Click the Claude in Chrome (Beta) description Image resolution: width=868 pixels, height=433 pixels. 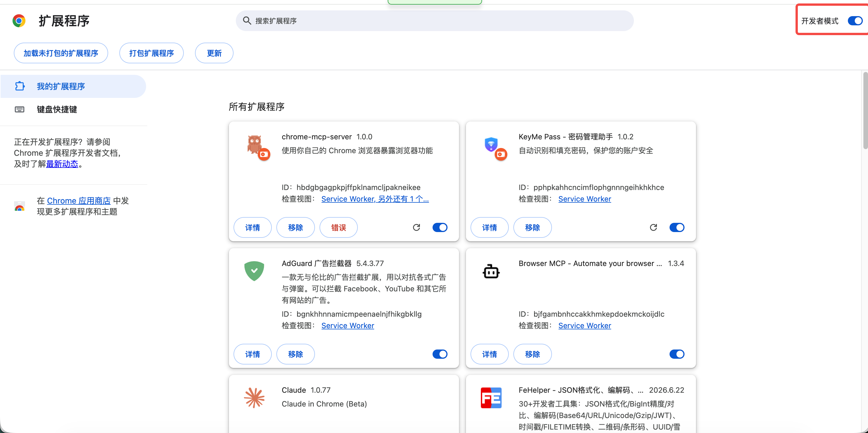[324, 404]
